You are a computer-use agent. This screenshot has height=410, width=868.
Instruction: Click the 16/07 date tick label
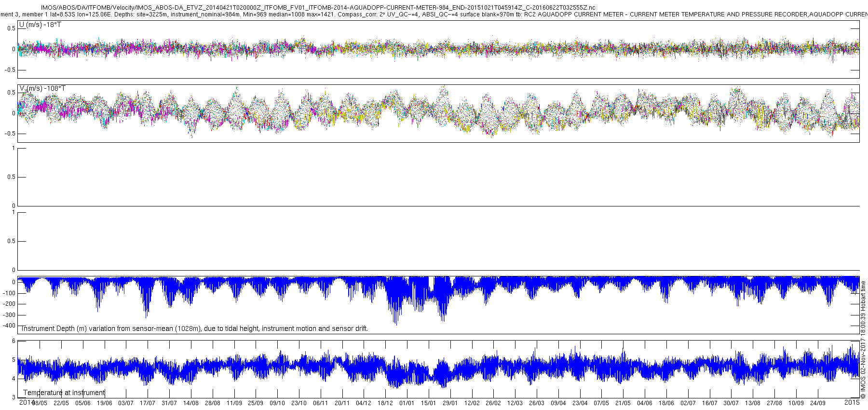coord(710,403)
